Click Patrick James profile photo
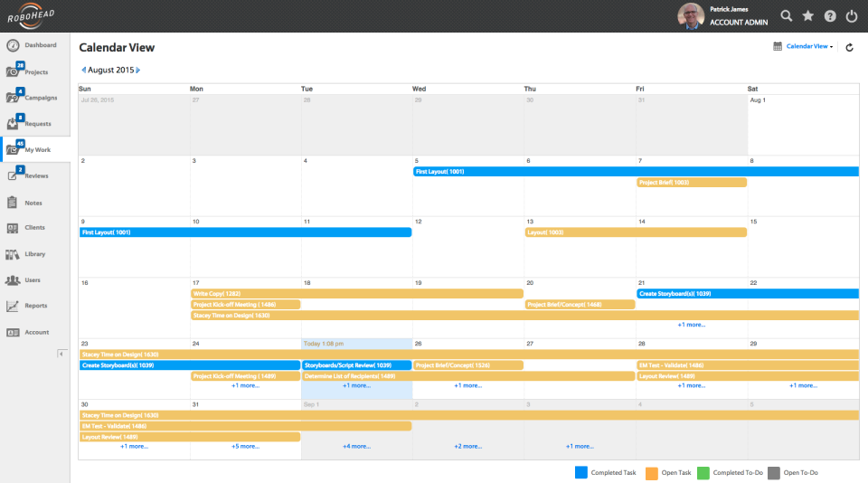This screenshot has height=483, width=868. coord(691,16)
